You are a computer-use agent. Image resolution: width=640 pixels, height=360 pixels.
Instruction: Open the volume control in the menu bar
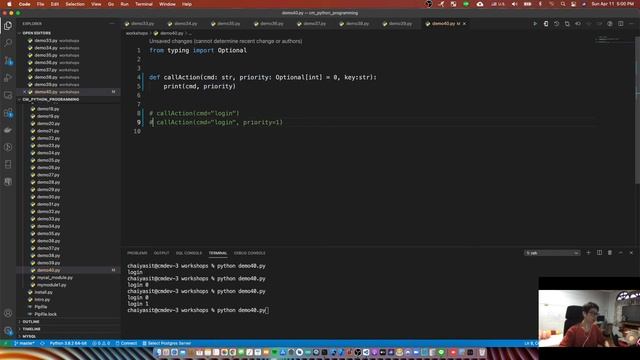pyautogui.click(x=514, y=4)
